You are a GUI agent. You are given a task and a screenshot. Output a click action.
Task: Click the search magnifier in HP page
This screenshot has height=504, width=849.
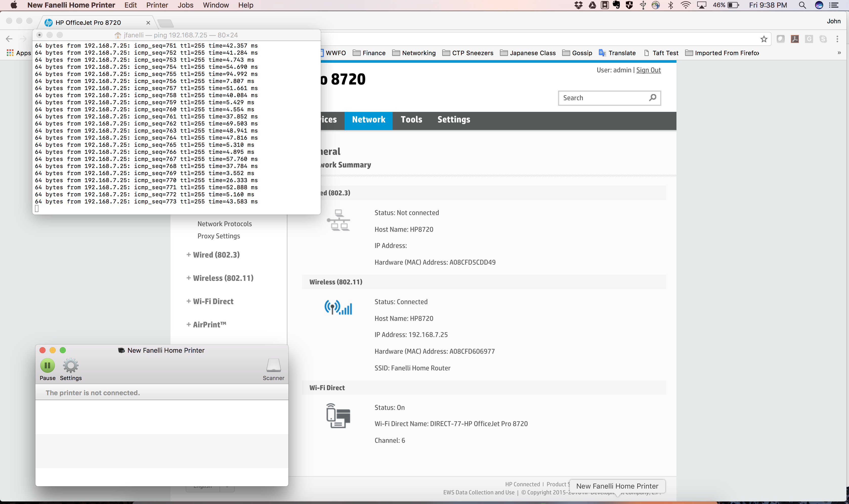pos(652,98)
